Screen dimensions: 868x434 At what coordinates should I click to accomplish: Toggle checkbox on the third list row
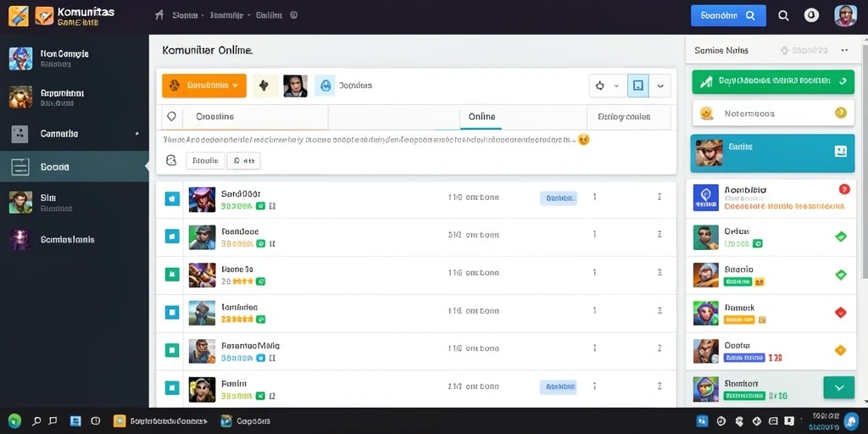[172, 274]
